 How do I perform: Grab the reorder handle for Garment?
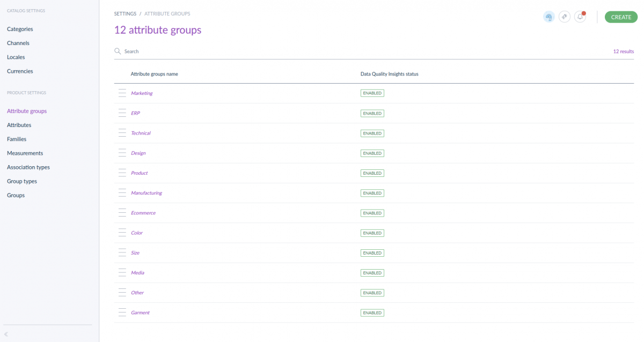coord(122,313)
